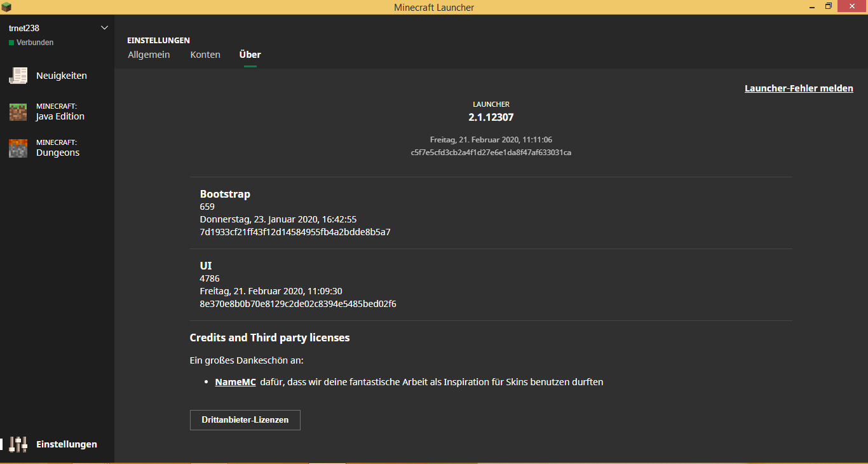The width and height of the screenshot is (868, 464).
Task: Open the Konten tab
Action: 205,55
